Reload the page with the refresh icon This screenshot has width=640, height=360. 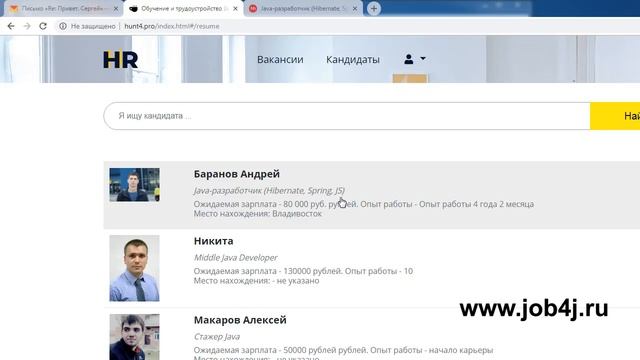pos(43,26)
